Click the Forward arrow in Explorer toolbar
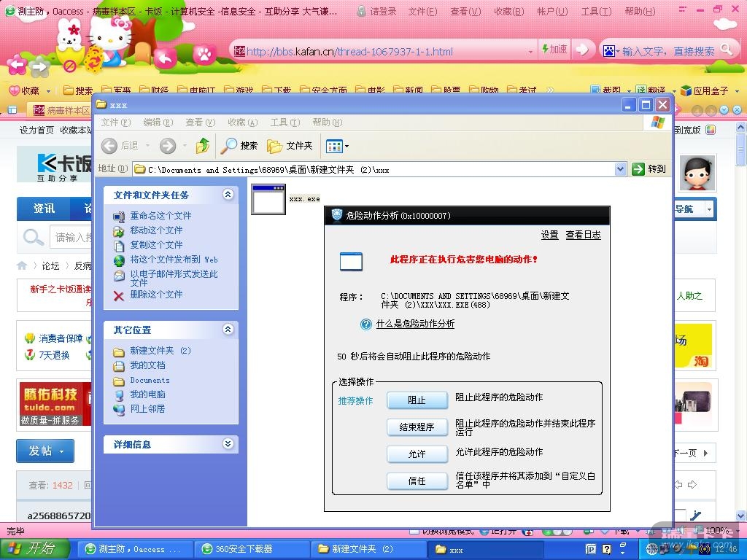Viewport: 747px width, 560px height. coord(168,146)
